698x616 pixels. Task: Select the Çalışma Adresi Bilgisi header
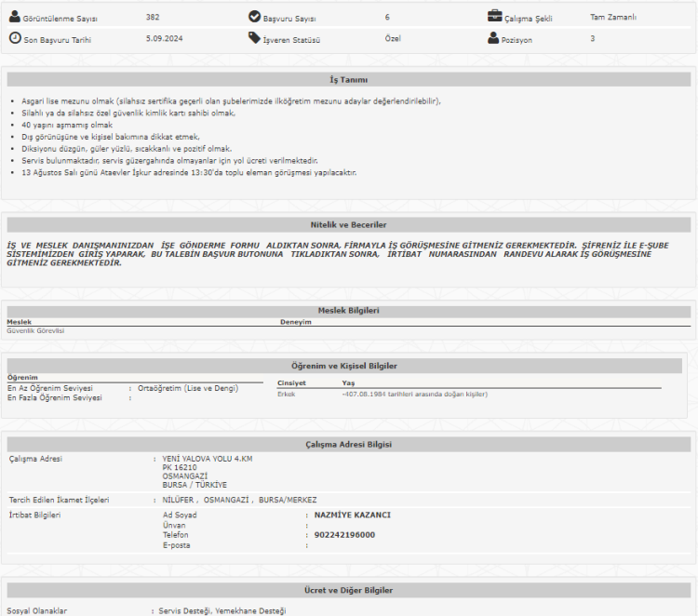[x=348, y=446]
